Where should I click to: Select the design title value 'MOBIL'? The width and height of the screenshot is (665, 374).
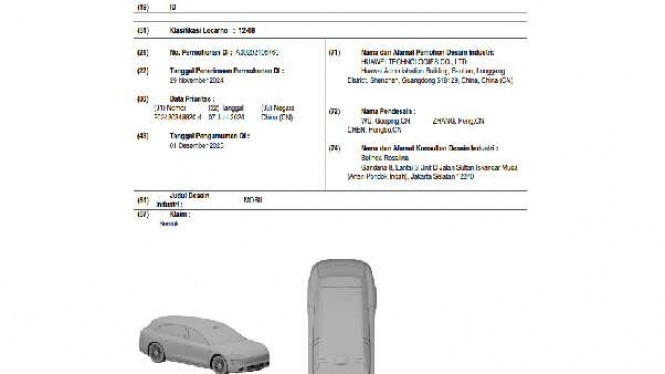pyautogui.click(x=253, y=200)
